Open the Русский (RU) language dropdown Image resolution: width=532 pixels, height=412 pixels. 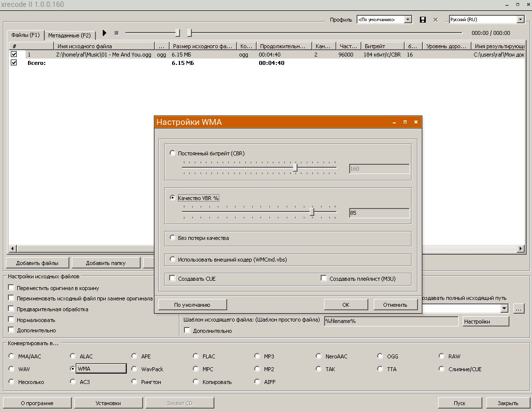(x=521, y=19)
